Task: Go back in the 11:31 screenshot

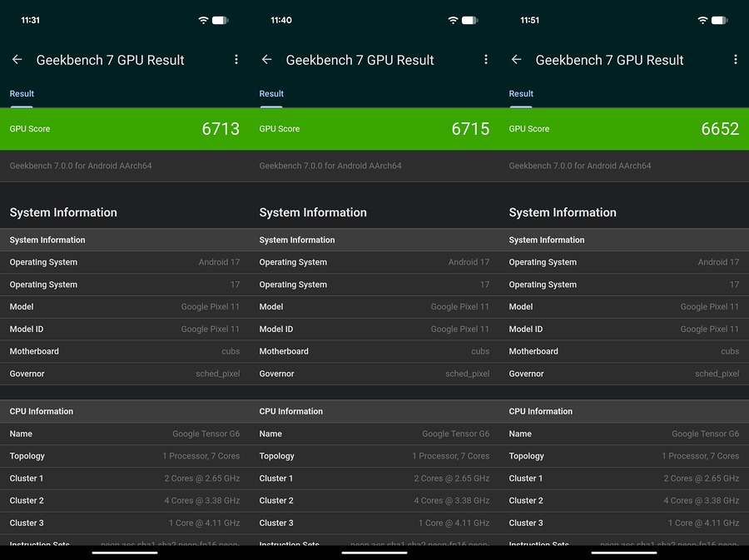Action: 17,60
